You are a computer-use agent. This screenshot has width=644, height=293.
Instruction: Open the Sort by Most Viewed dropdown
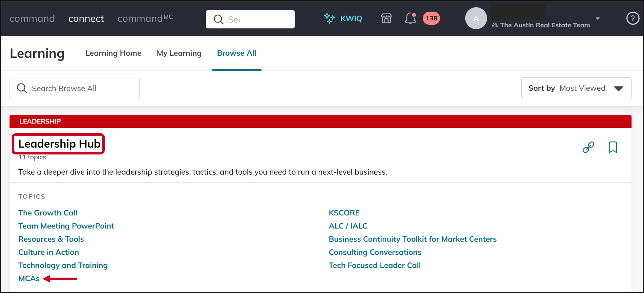(576, 88)
